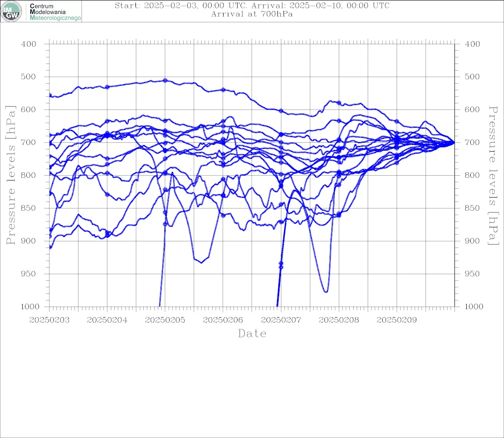
Task: Click the left axis 850 label
Action: 28,208
